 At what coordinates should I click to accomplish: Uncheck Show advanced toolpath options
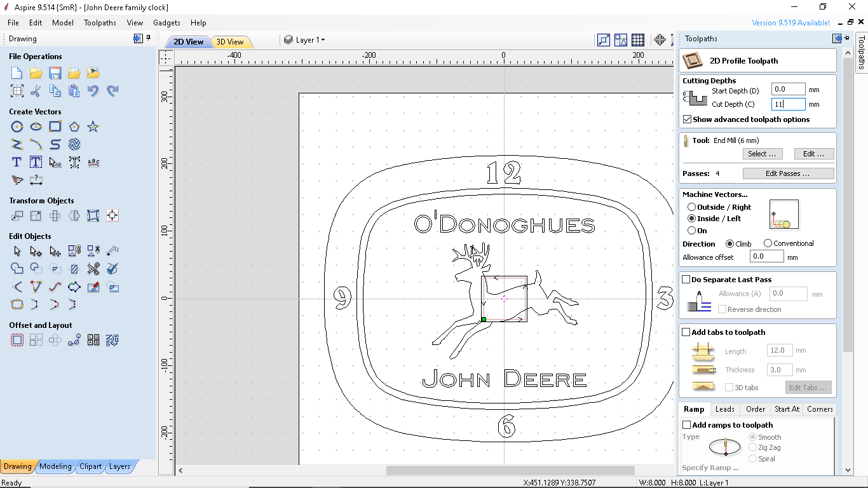[x=687, y=119]
